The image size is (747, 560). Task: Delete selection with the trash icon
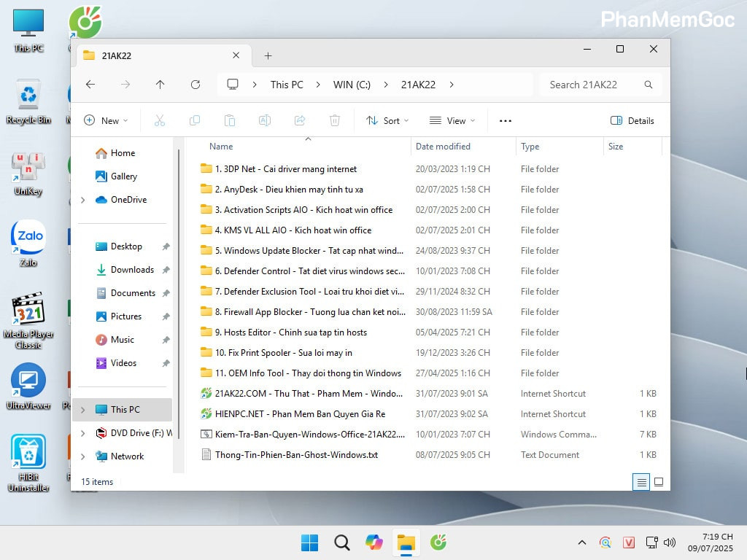click(335, 120)
